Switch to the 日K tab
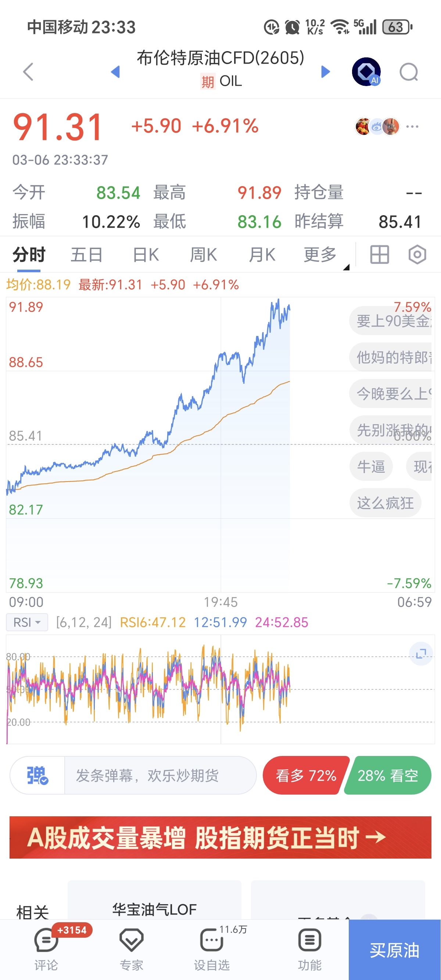 (x=146, y=255)
